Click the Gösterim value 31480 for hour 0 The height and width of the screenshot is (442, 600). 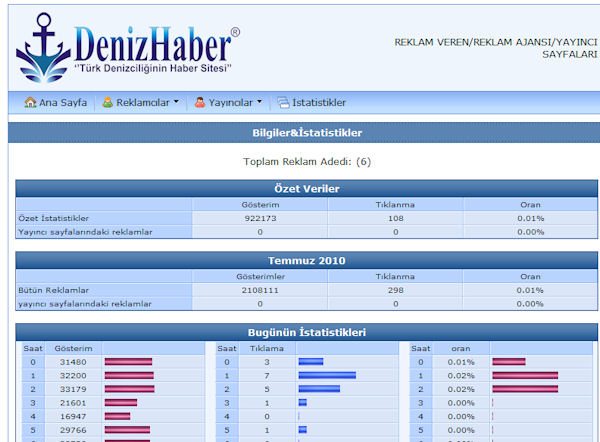pyautogui.click(x=73, y=362)
